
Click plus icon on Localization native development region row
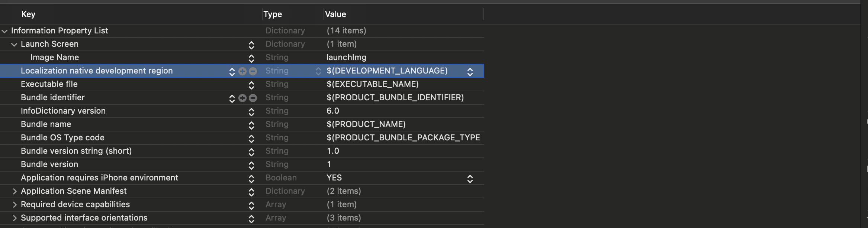click(x=242, y=71)
